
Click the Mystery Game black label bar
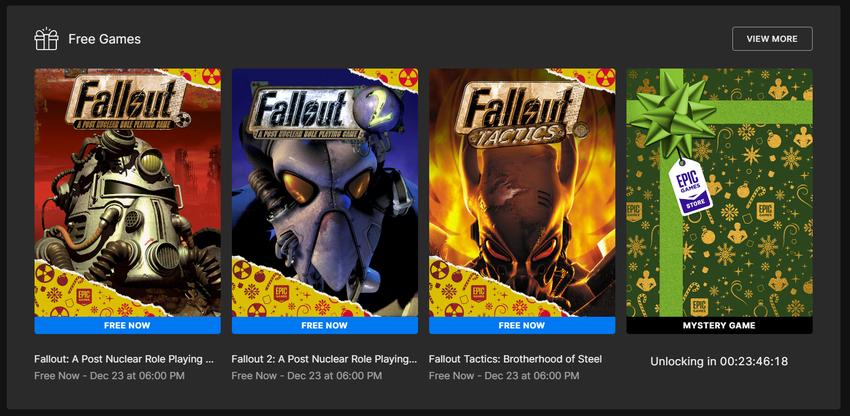tap(719, 325)
